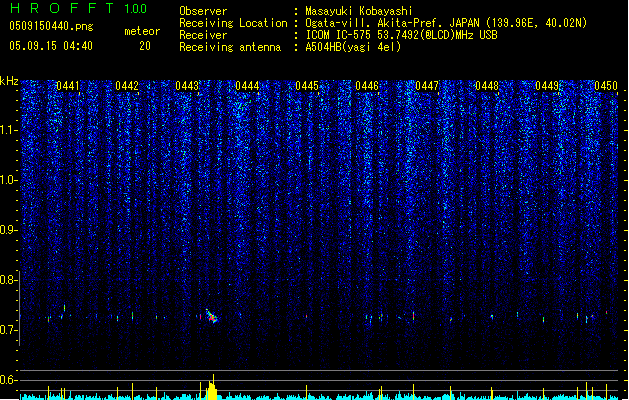Click the large red meteor echo after 0443
629x400 pixels.
click(x=211, y=316)
